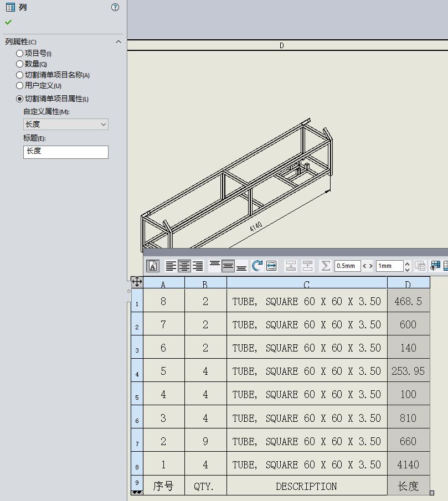Click the table header bottom icon
The image size is (448, 501).
pos(291,266)
